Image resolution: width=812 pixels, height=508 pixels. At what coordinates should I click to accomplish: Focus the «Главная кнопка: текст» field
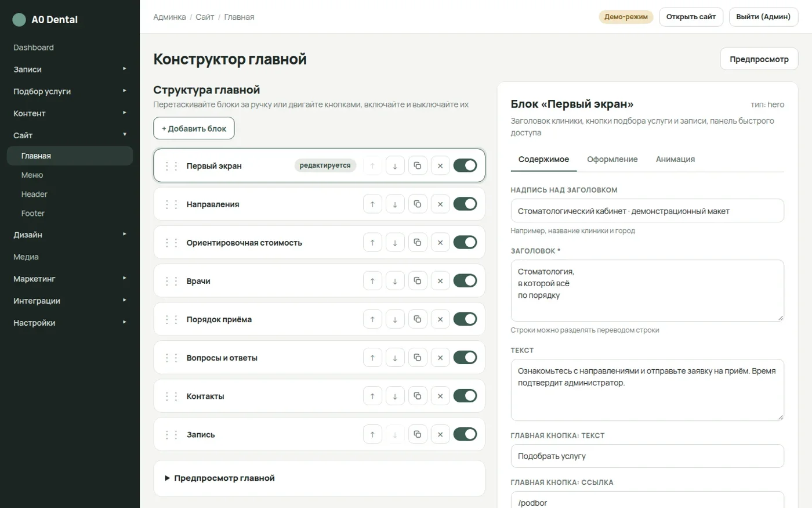[x=647, y=456]
